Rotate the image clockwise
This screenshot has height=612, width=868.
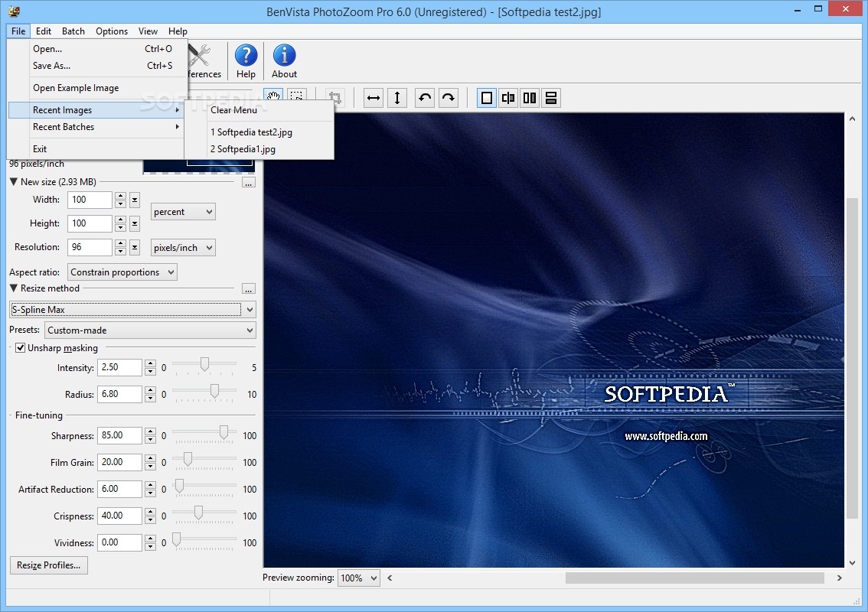pos(449,99)
